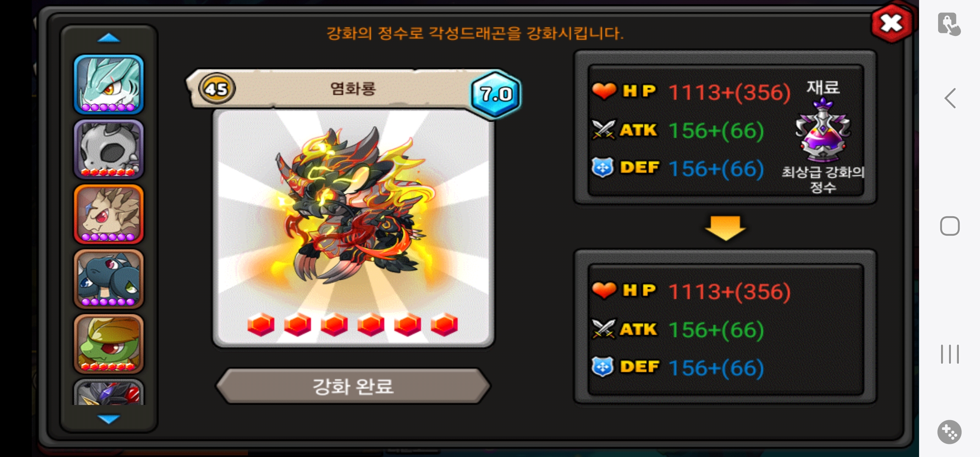The height and width of the screenshot is (457, 980).
Task: Choose the beige spiky dragon portrait
Action: click(109, 214)
